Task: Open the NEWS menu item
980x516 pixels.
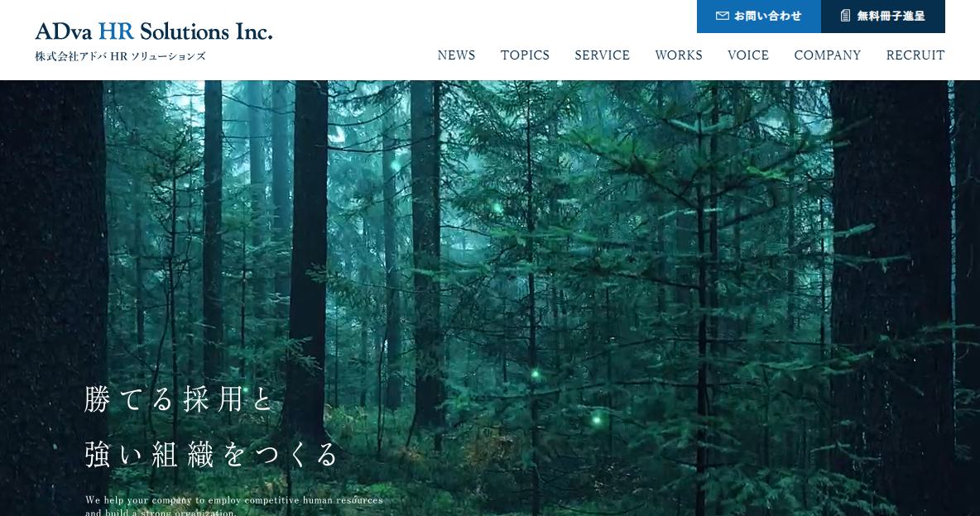Action: tap(456, 55)
